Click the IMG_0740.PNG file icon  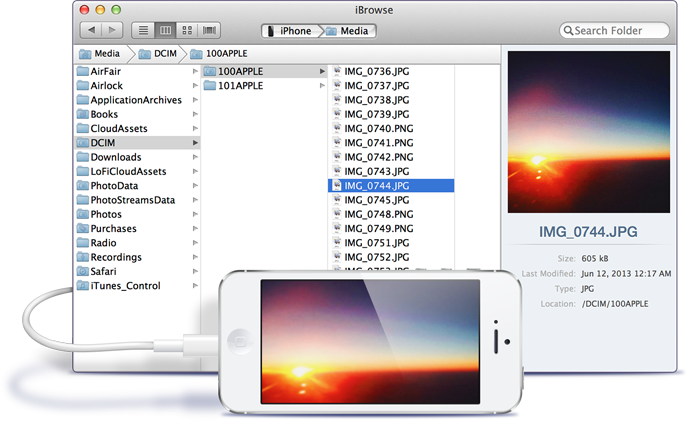click(336, 128)
